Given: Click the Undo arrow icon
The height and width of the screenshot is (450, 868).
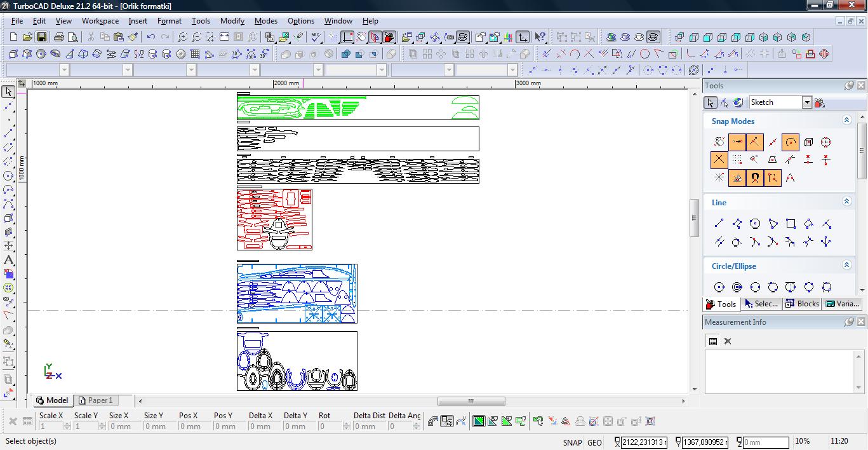Looking at the screenshot, I should click(150, 37).
